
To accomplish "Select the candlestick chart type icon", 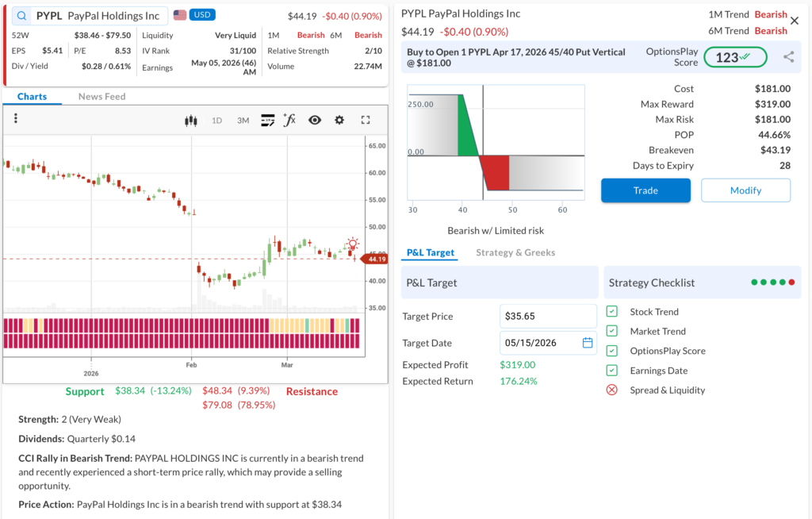I will [190, 121].
